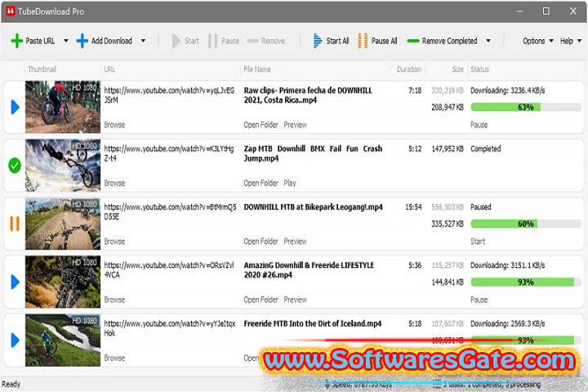Click the 'Completed' status text
This screenshot has width=588, height=392.
click(x=486, y=149)
